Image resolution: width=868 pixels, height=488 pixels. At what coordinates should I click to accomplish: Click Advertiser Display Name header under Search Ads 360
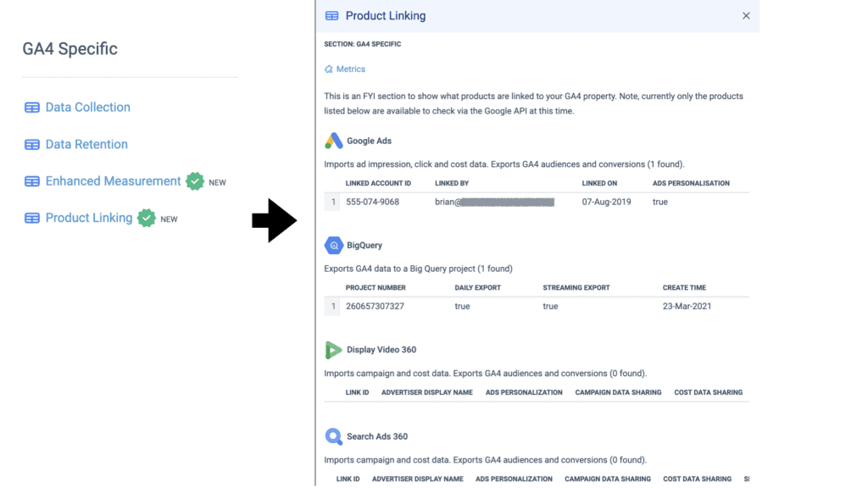(x=417, y=480)
